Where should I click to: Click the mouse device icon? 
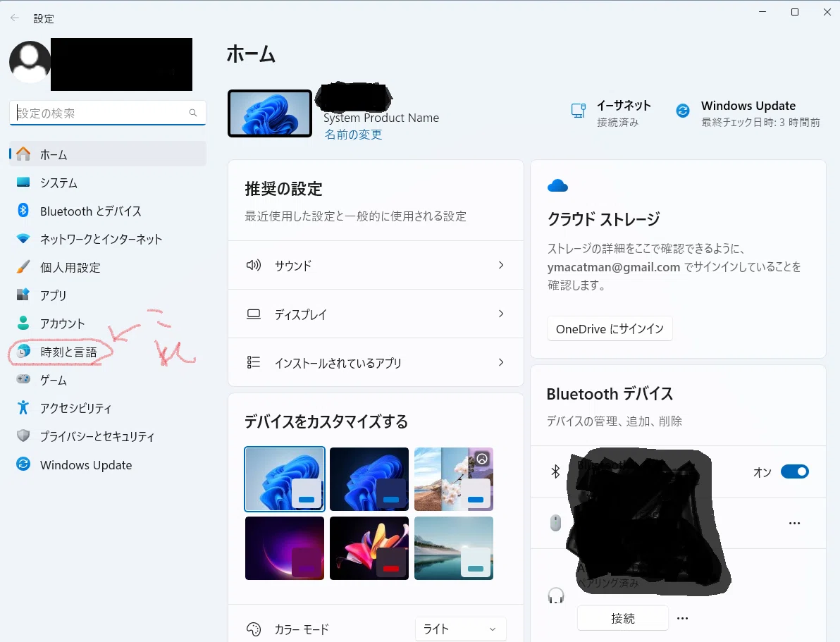[x=555, y=523]
